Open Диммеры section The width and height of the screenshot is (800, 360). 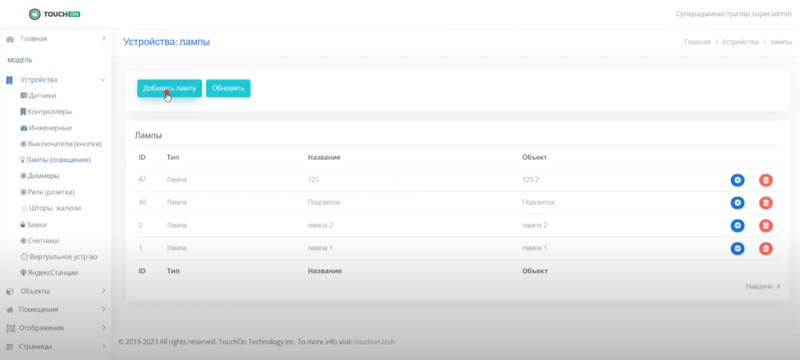[x=40, y=176]
